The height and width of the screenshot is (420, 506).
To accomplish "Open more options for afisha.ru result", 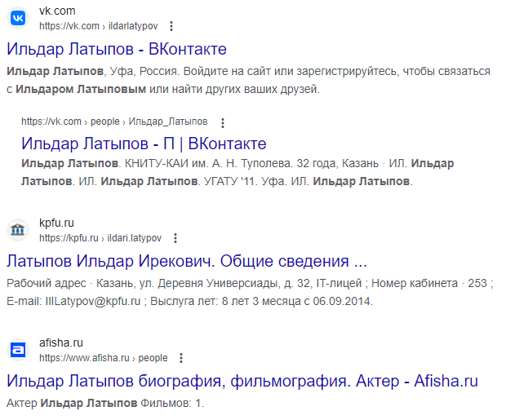I will click(x=181, y=358).
